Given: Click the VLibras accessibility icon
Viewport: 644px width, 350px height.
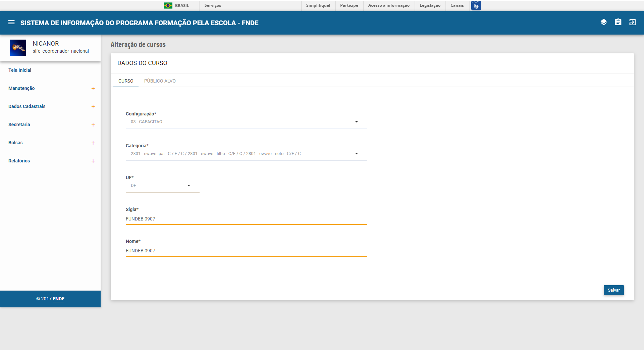Looking at the screenshot, I should [x=476, y=6].
